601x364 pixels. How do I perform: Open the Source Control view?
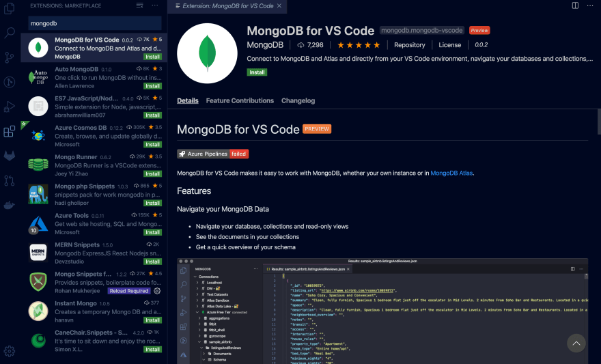click(x=9, y=57)
